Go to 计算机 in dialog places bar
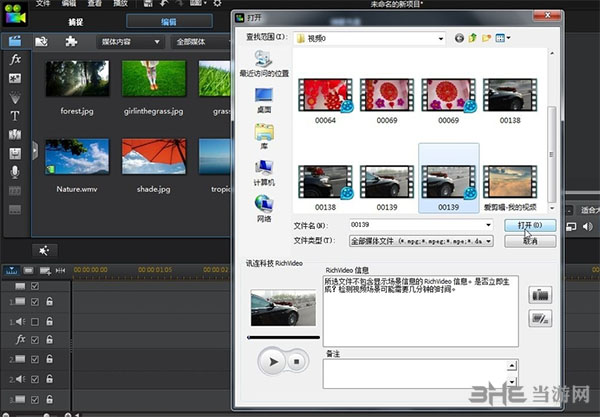The width and height of the screenshot is (600, 417). [264, 173]
